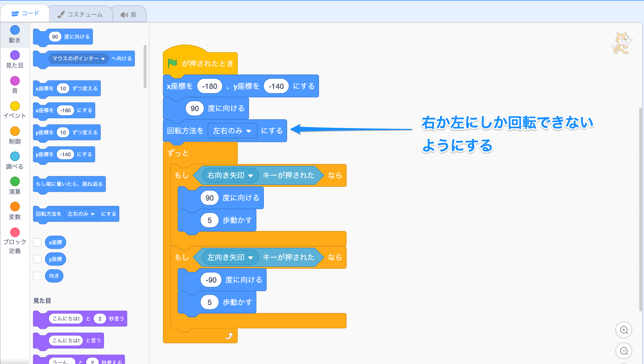This screenshot has width=644, height=364.
Task: Click the 向き reporter block
Action: point(54,276)
